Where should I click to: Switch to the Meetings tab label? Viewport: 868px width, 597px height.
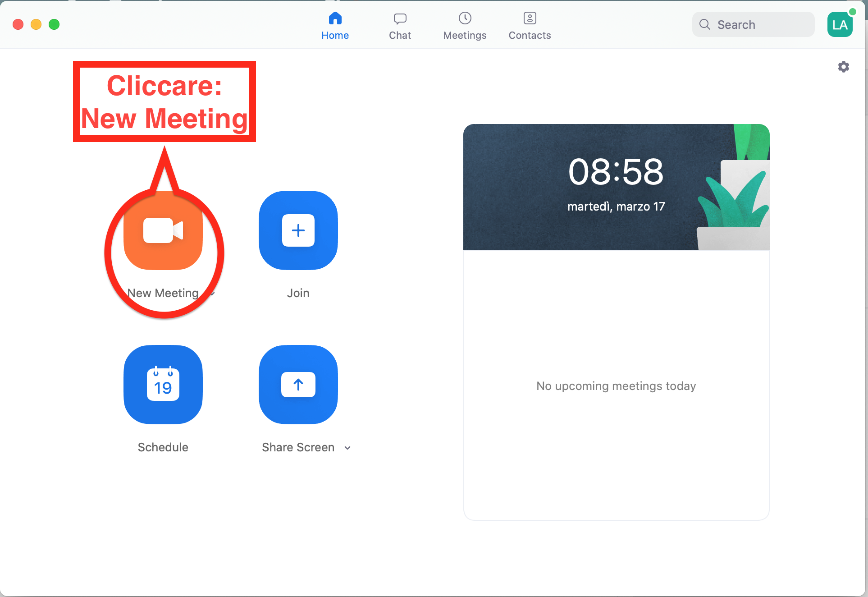pos(465,36)
